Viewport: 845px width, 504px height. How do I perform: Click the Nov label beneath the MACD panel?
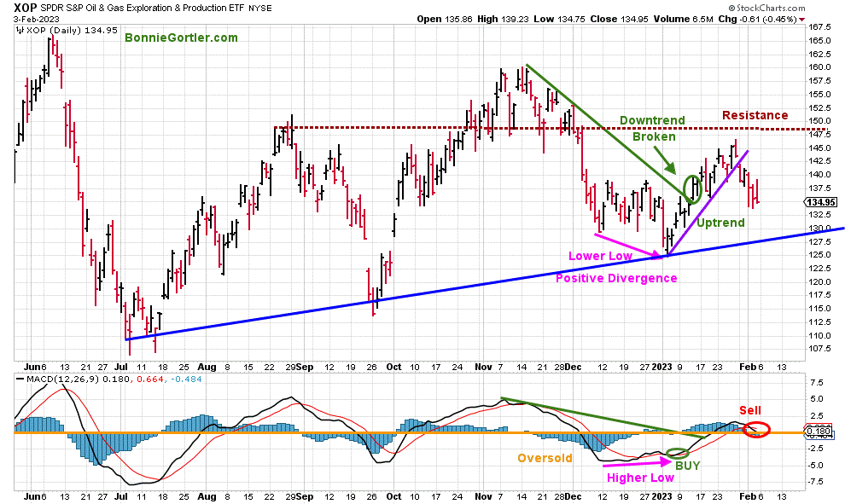[483, 496]
